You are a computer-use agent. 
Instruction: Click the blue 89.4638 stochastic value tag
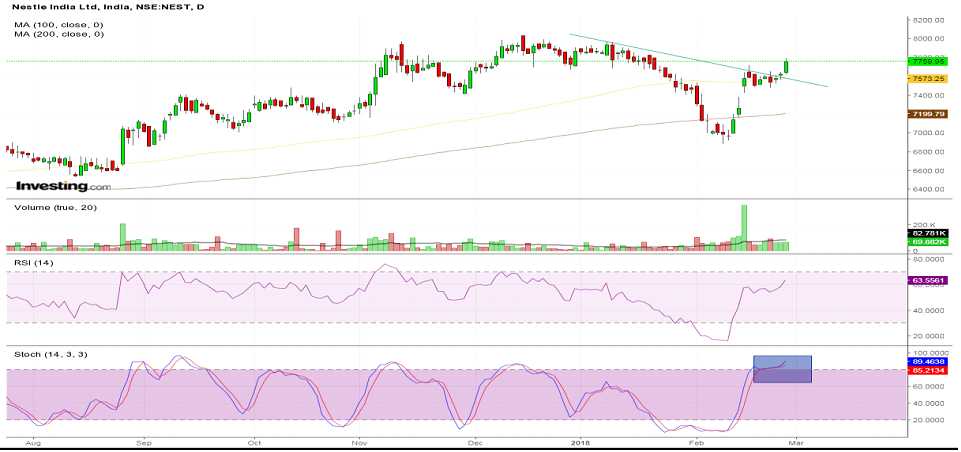pyautogui.click(x=928, y=362)
